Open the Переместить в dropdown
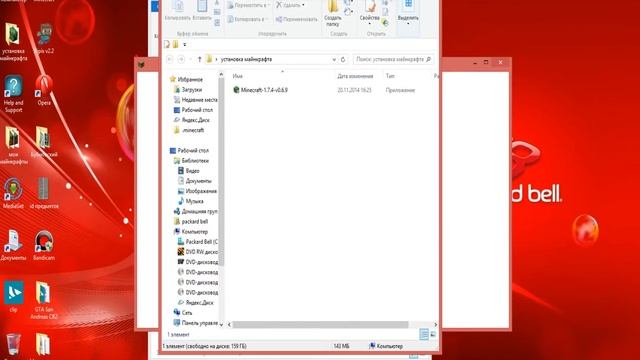Viewport: 640px width, 360px height. pyautogui.click(x=249, y=5)
